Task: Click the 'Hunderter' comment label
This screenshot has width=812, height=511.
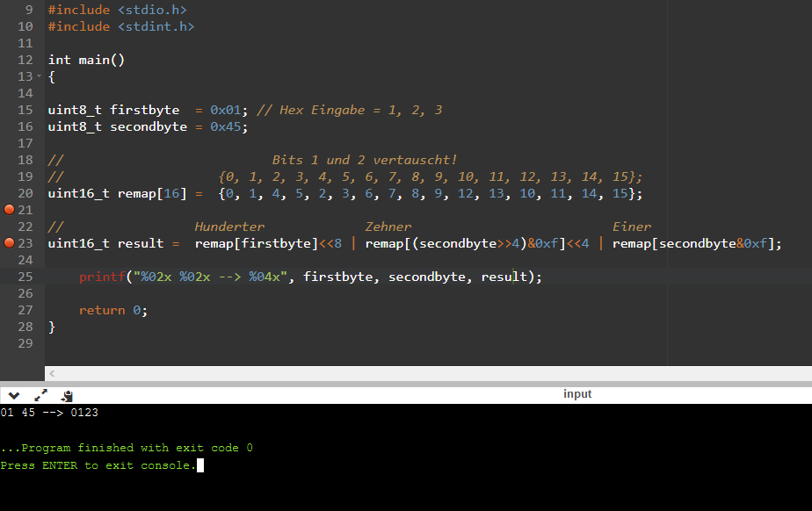Action: (229, 227)
